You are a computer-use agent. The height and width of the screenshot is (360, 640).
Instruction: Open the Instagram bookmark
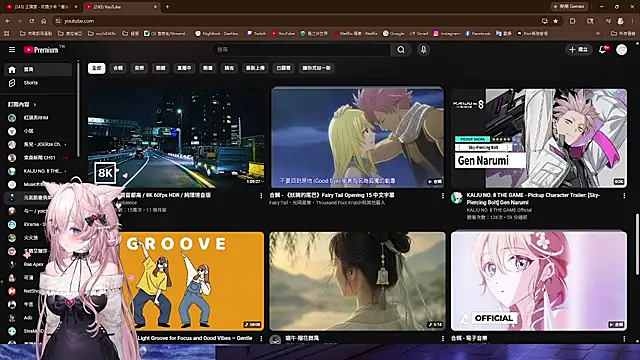[447, 33]
